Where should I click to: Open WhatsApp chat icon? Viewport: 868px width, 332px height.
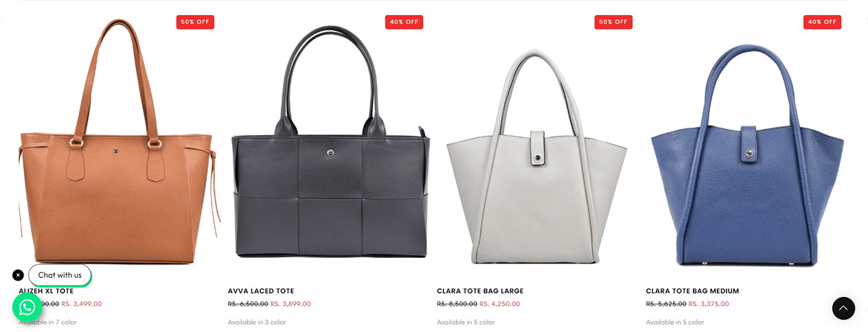pyautogui.click(x=27, y=307)
